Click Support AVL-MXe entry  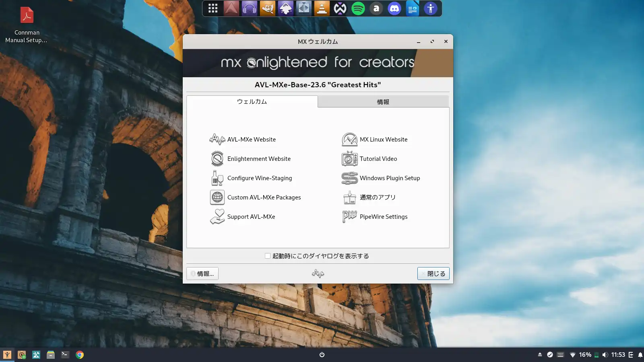pos(242,217)
